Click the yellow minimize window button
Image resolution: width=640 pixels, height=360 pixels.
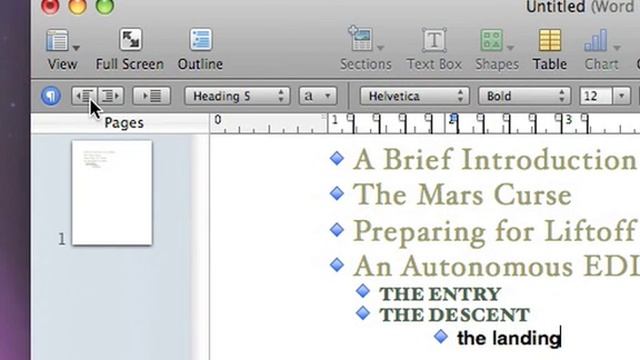click(78, 6)
